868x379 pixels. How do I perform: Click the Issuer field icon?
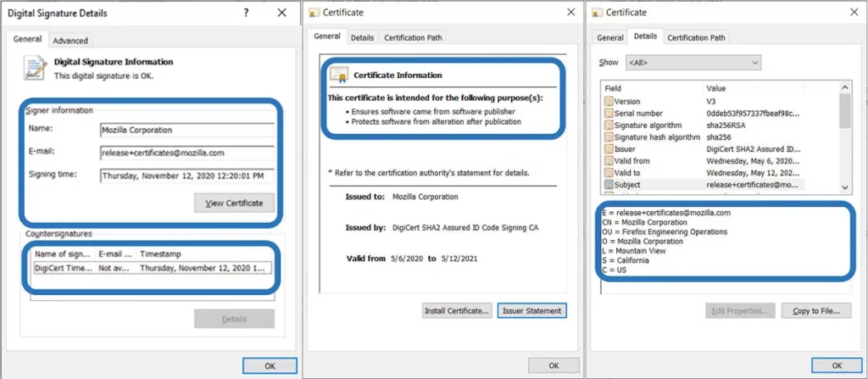click(609, 149)
